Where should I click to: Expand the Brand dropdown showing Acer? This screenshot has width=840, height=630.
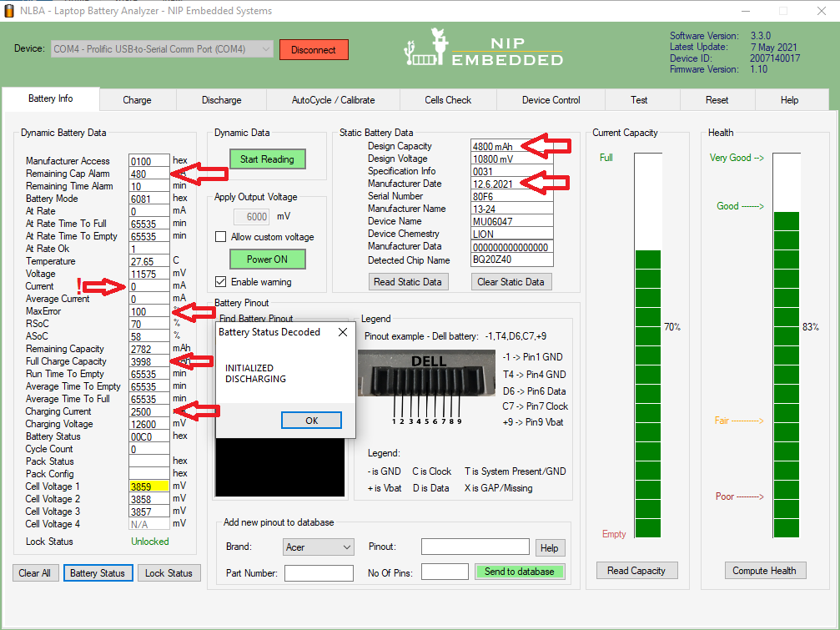tap(318, 547)
